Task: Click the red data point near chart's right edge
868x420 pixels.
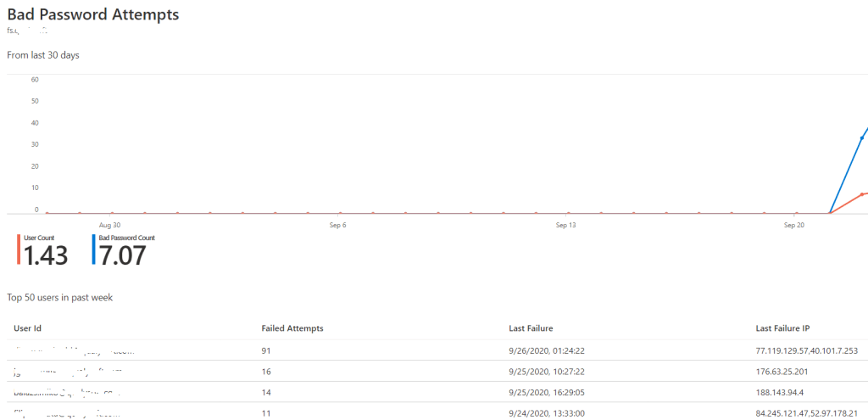Action: [x=862, y=194]
